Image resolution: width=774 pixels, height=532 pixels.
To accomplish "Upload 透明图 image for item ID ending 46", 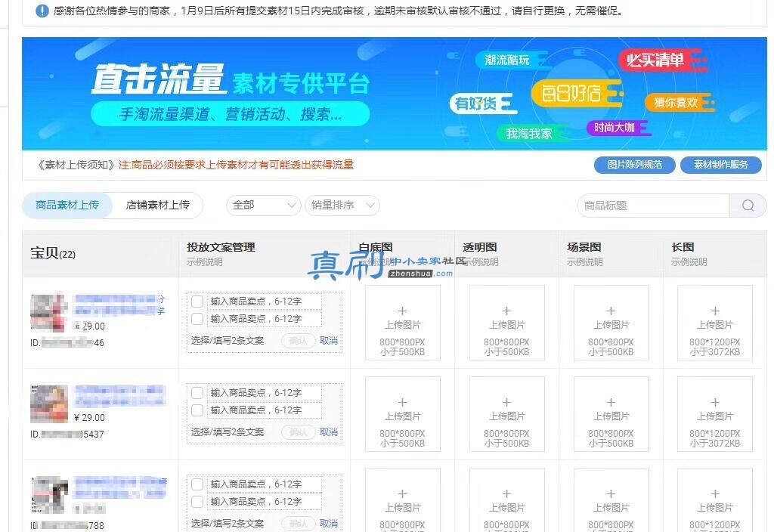I will point(506,323).
